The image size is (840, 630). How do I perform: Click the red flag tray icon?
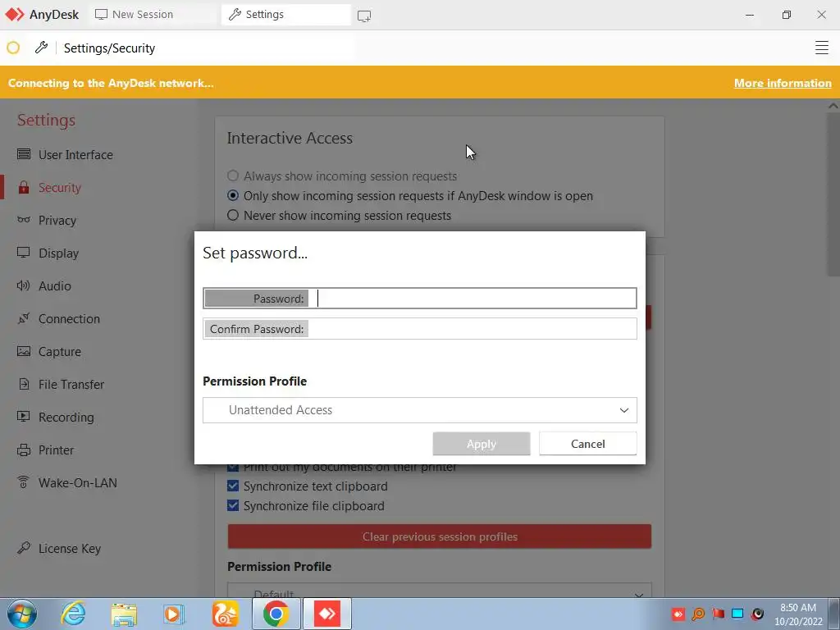(x=718, y=614)
